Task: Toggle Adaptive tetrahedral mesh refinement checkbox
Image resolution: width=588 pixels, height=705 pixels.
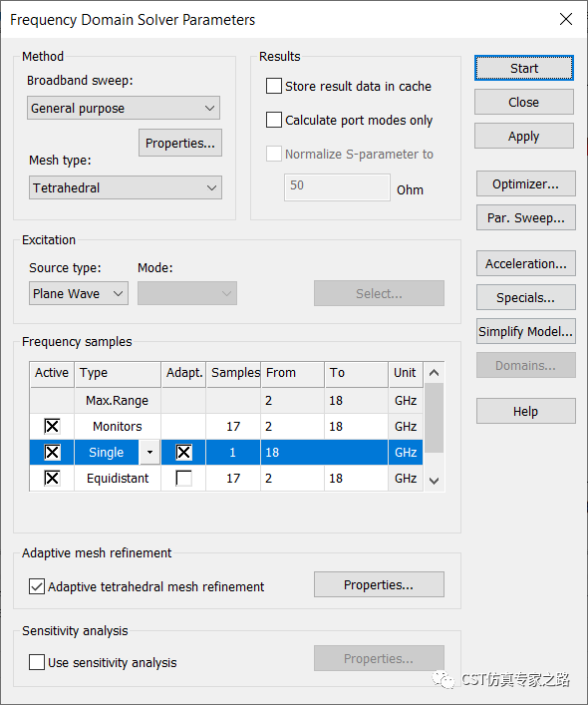Action: click(x=37, y=586)
